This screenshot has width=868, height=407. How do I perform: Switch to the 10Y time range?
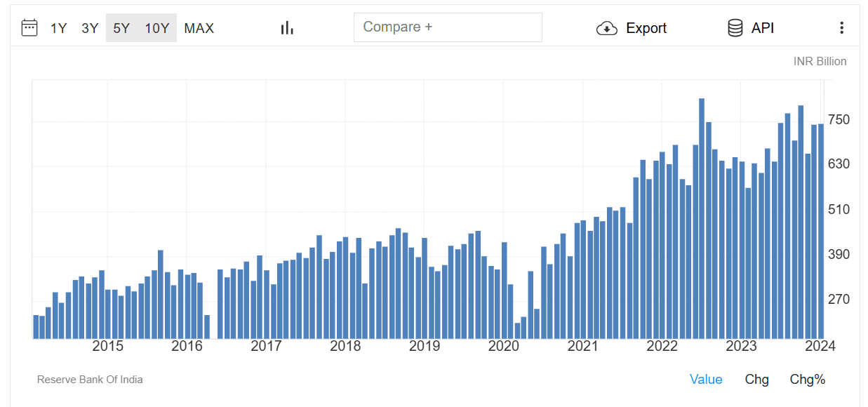[x=157, y=28]
